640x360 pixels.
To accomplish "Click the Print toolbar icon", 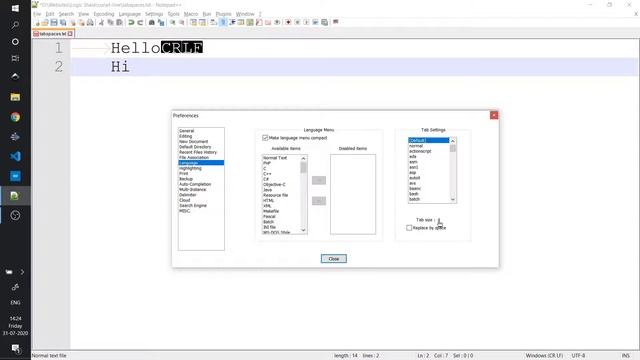I will (x=90, y=22).
